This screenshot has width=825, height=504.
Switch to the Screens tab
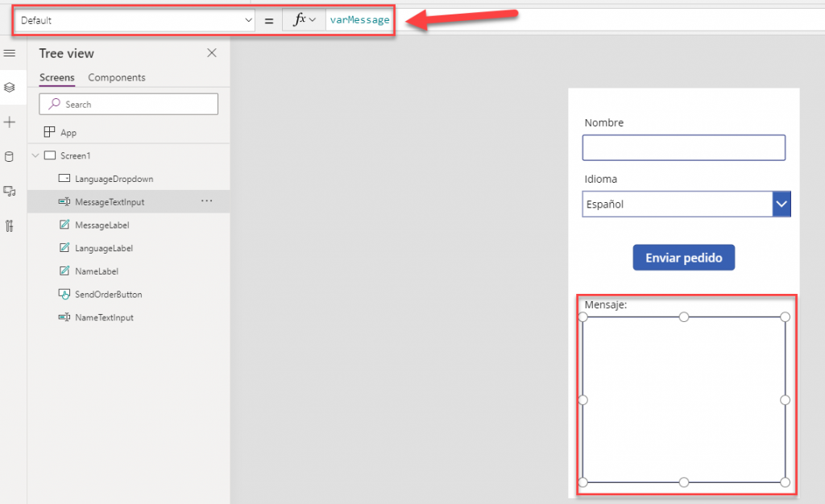56,78
